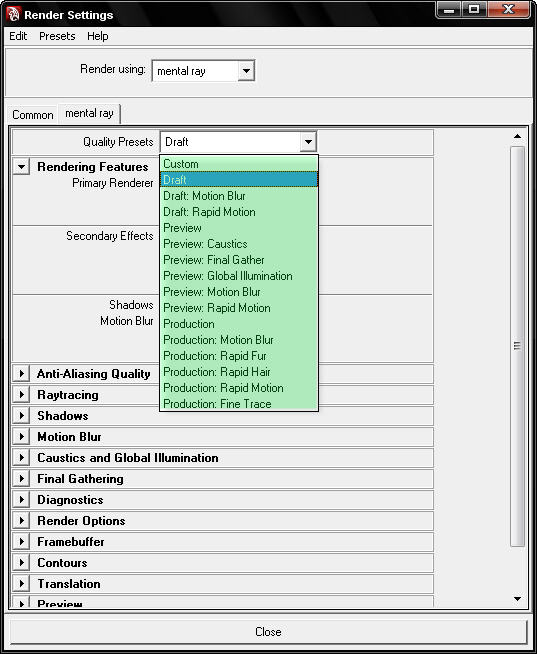Click the vertical scrollbar thumb
Screen dimensions: 537x654
(517, 346)
